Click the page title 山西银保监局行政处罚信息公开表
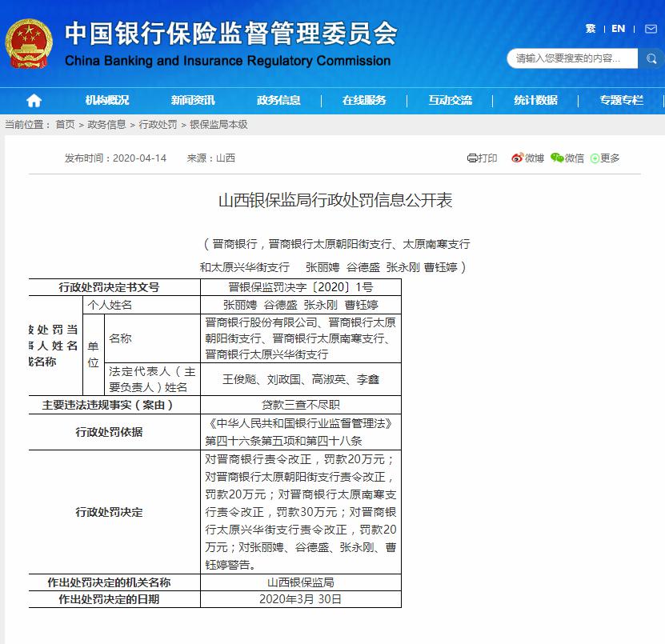This screenshot has height=644, width=665. click(335, 200)
